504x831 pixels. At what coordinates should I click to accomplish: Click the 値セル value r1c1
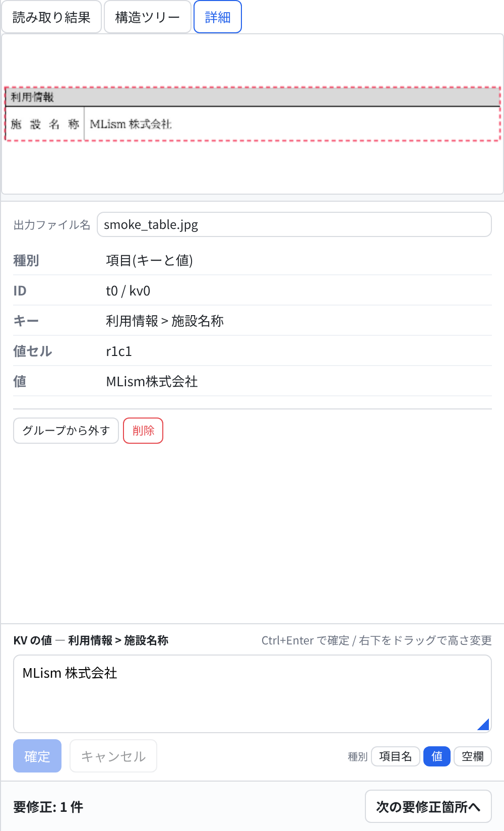pyautogui.click(x=119, y=351)
